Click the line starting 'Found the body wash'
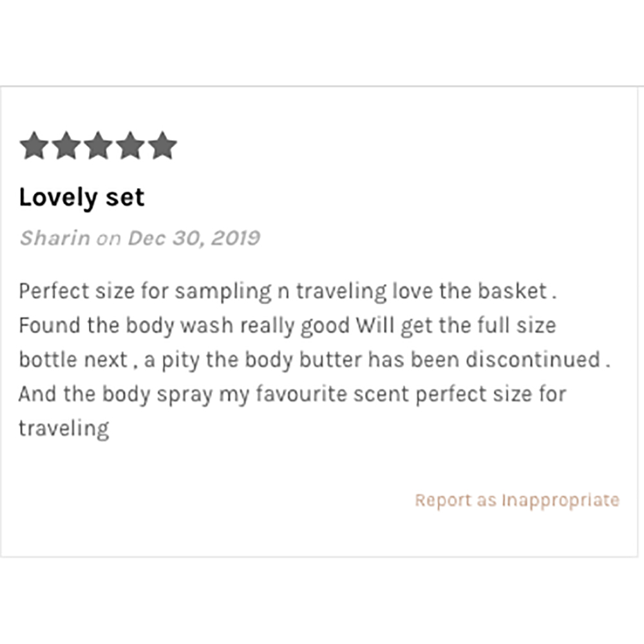The width and height of the screenshot is (644, 644). [x=287, y=326]
